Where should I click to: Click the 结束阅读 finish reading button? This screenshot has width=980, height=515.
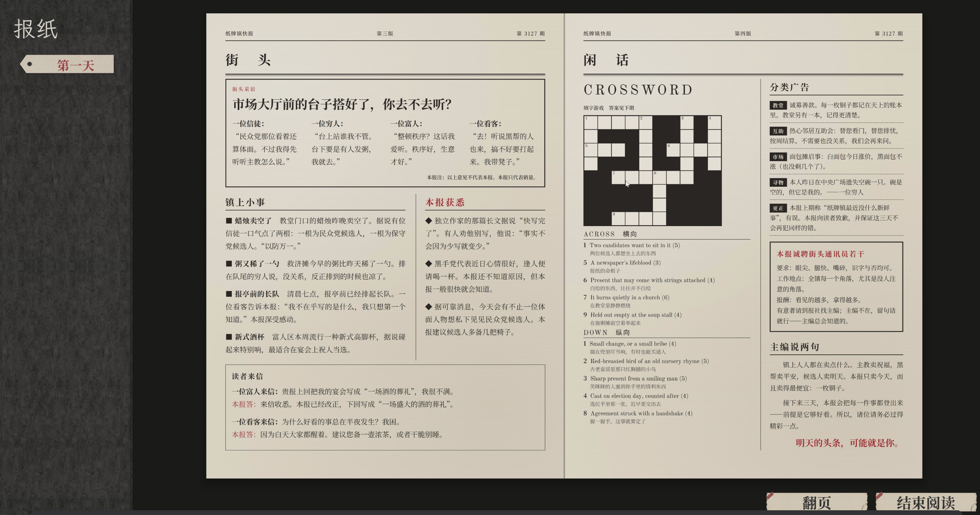[925, 503]
